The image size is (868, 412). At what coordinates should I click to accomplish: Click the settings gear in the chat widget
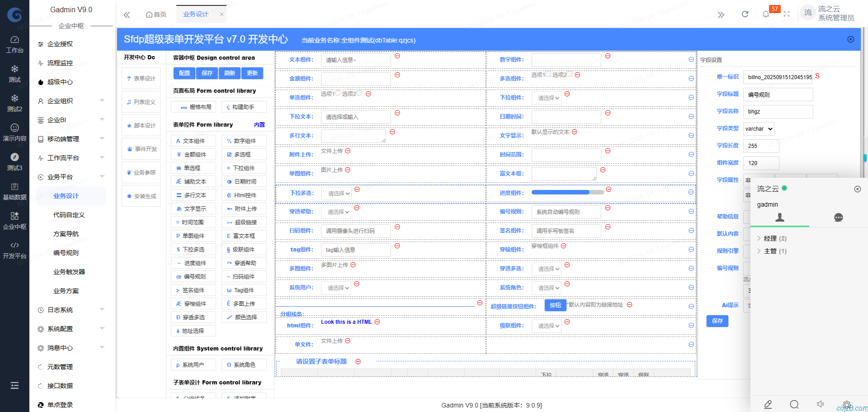pos(847,405)
